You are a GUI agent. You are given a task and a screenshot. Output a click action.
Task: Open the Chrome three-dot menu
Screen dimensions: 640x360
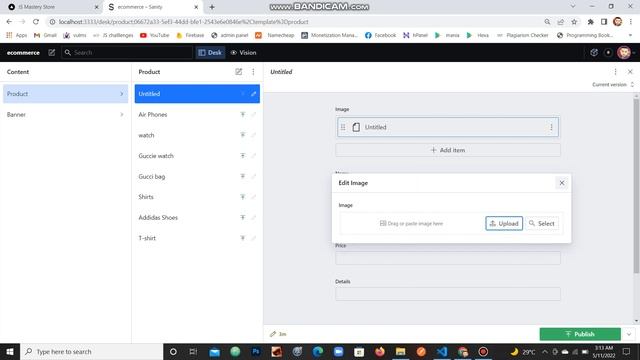click(631, 22)
